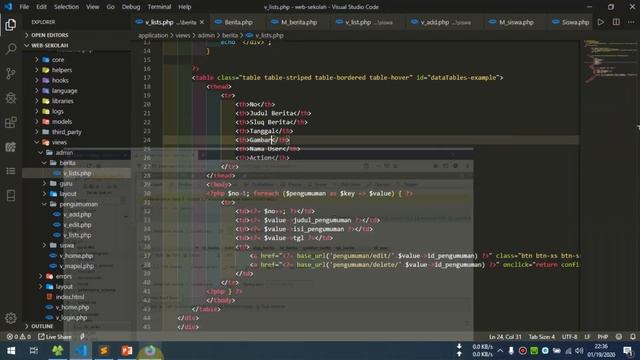Viewport: 640px width, 360px height.
Task: Expand the core folder
Action: click(58, 60)
